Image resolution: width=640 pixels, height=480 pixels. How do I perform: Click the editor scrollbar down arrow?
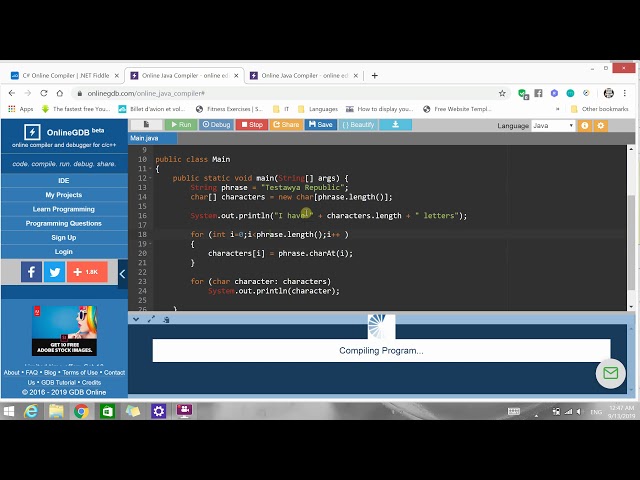(x=631, y=307)
